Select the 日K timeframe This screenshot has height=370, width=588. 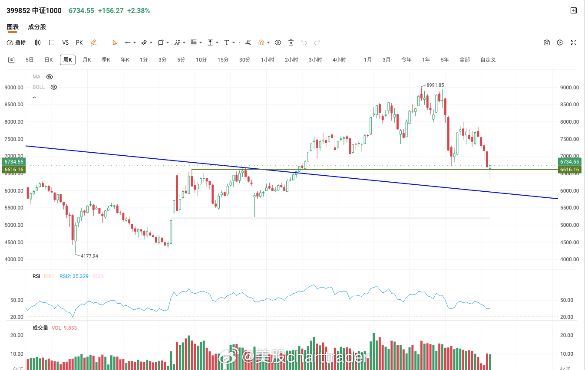[49, 60]
